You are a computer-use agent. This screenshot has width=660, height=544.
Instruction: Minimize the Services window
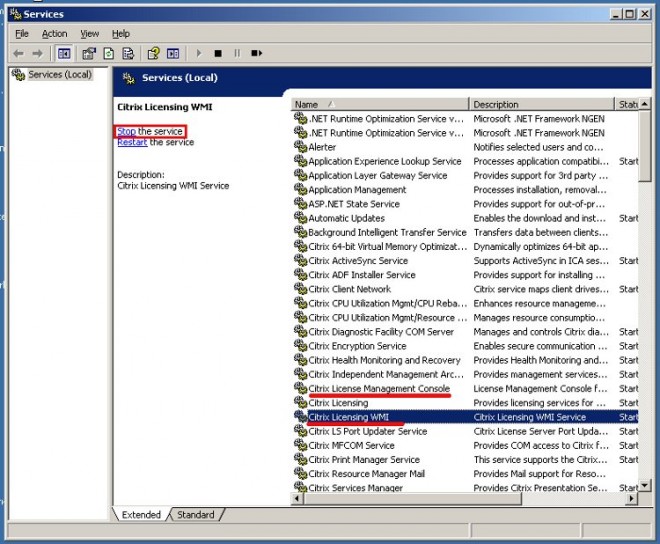[616, 14]
